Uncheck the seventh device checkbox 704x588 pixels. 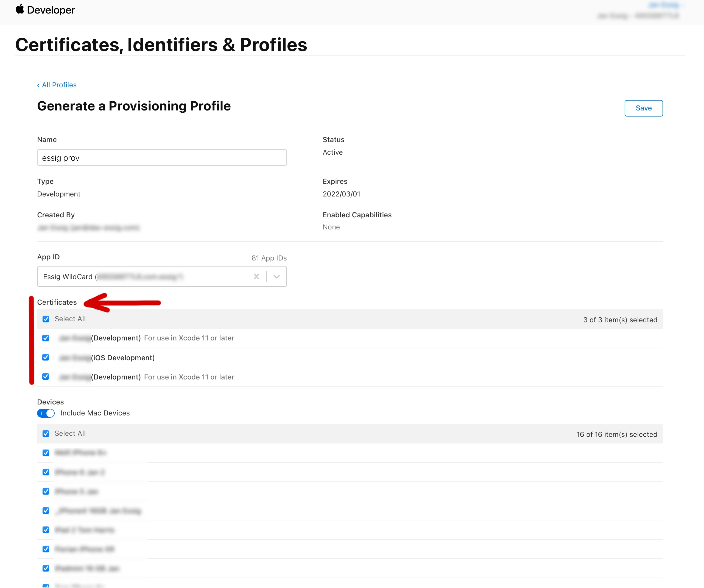tap(46, 568)
